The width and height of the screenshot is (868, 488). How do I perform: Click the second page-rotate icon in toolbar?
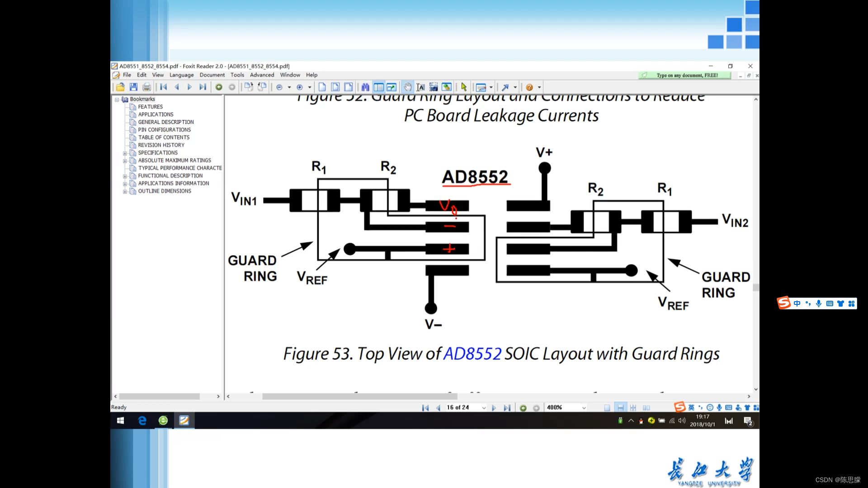click(x=262, y=87)
